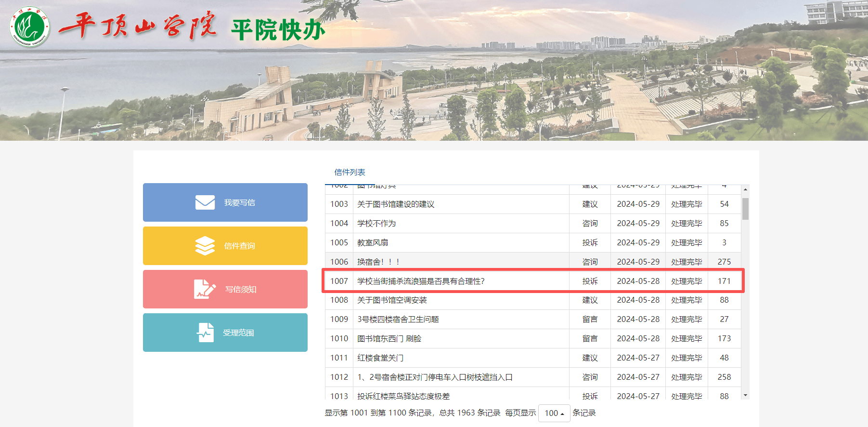Click the scroll down arrow of letter list
This screenshot has height=427, width=868.
pos(745,395)
